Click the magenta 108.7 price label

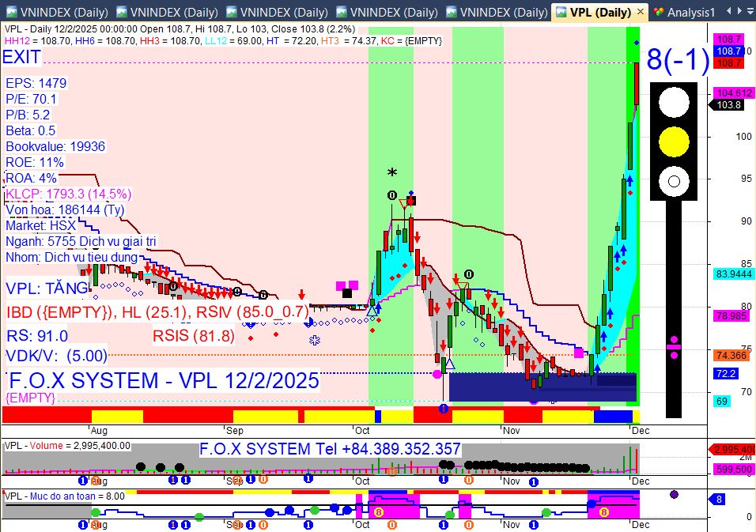pos(728,40)
